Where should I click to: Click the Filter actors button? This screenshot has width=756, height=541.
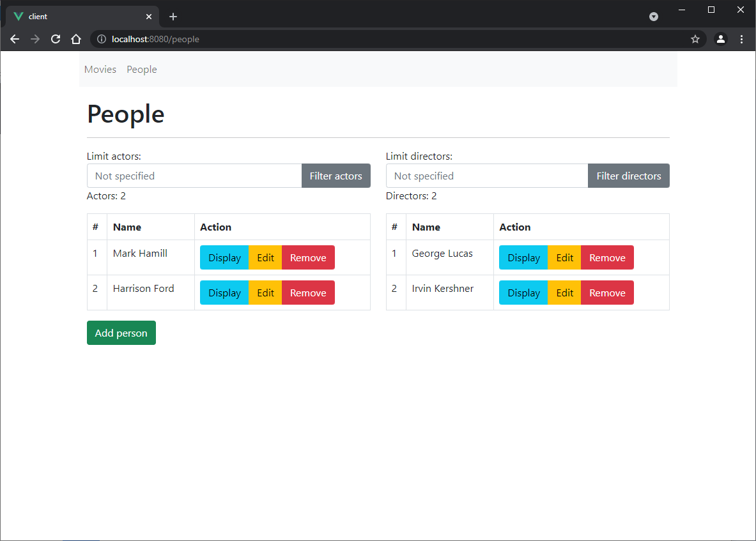(336, 176)
